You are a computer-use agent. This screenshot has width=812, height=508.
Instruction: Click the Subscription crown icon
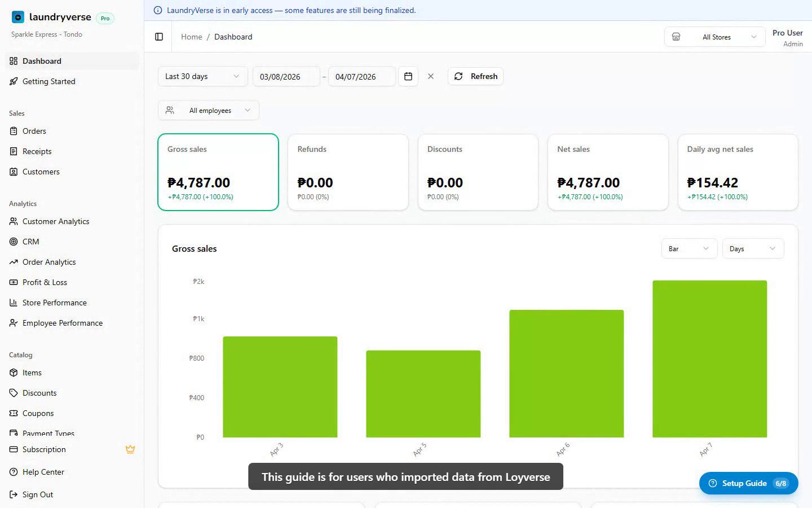click(x=130, y=449)
